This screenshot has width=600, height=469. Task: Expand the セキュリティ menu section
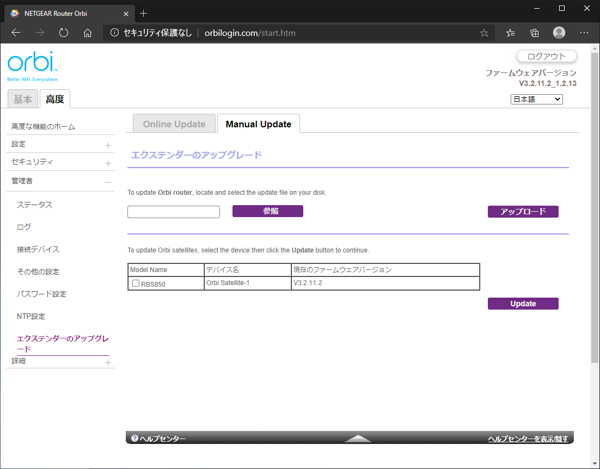pyautogui.click(x=108, y=163)
